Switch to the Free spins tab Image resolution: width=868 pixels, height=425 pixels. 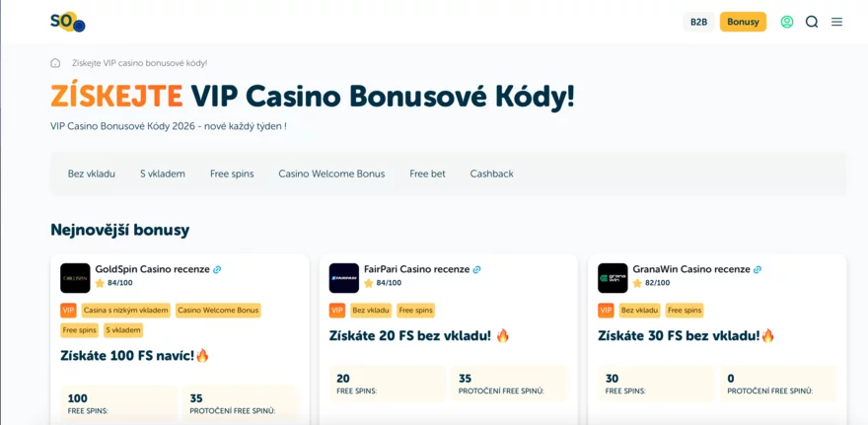coord(232,174)
